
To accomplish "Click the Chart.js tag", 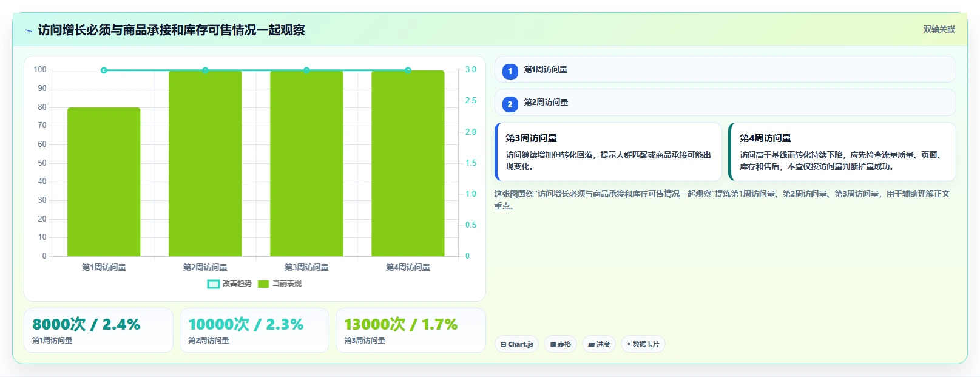I will coord(516,344).
